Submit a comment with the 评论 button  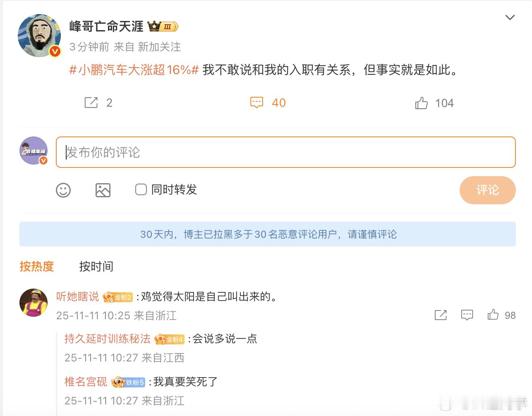pyautogui.click(x=487, y=190)
